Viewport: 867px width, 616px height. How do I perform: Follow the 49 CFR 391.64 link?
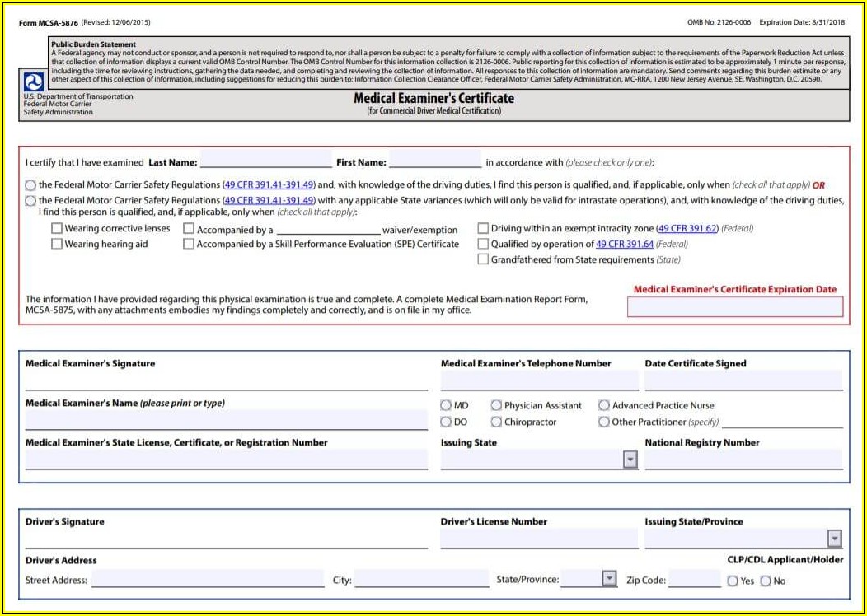625,244
